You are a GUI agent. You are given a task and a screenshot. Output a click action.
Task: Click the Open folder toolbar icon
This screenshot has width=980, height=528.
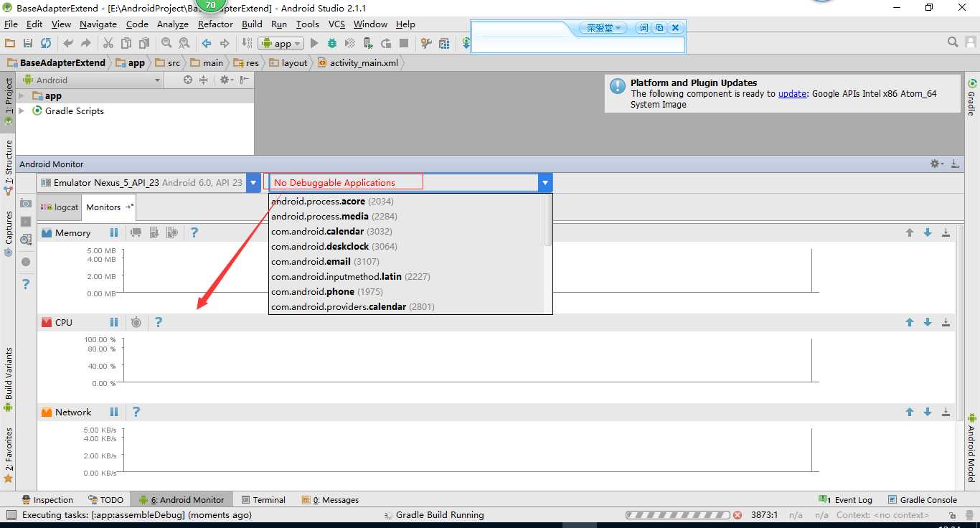(x=10, y=43)
